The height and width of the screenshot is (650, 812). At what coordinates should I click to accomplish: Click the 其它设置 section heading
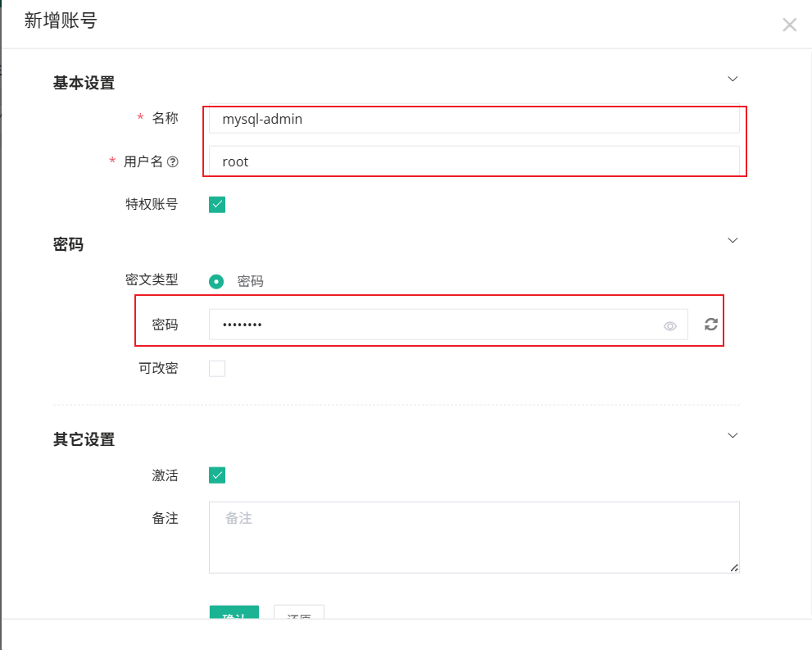(x=84, y=439)
